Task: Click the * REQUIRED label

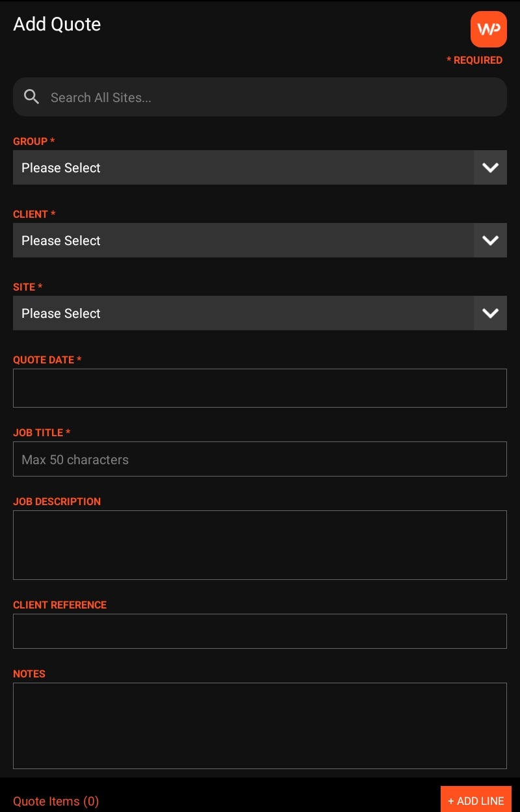Action: click(x=474, y=60)
